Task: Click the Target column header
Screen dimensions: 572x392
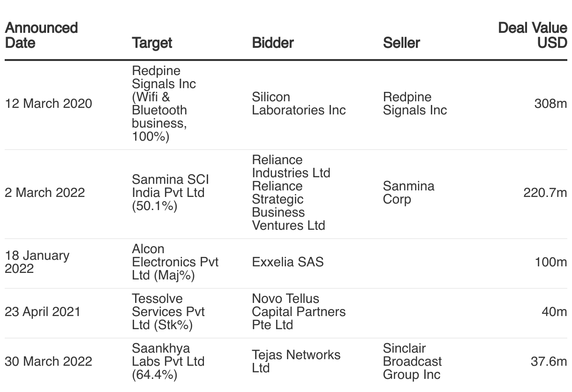Action: point(152,43)
